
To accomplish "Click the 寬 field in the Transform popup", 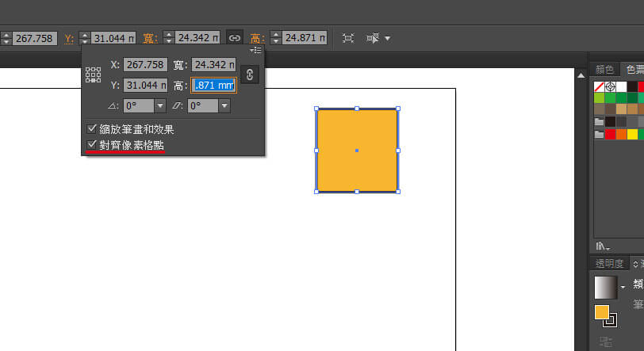I will (x=213, y=65).
